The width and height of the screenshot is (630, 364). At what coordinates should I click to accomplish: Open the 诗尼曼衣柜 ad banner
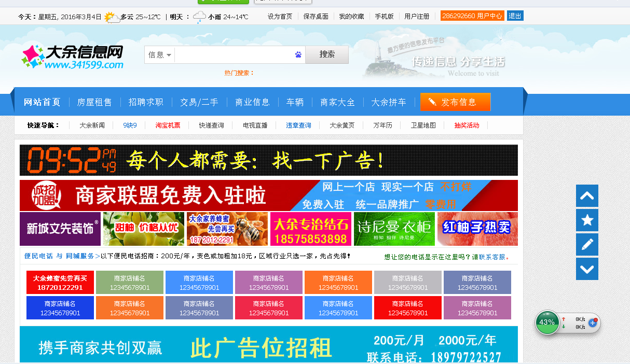coord(394,229)
